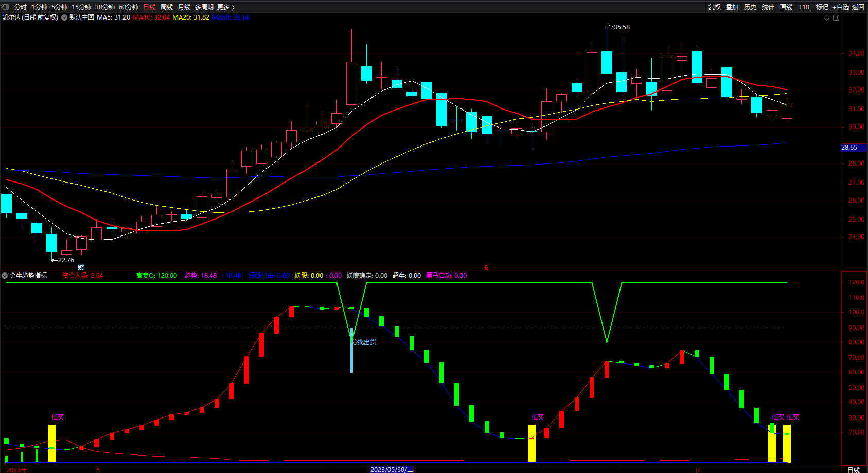Click the 低买 signal label in the middle
Viewport: 868px width, 473px height.
tap(538, 417)
